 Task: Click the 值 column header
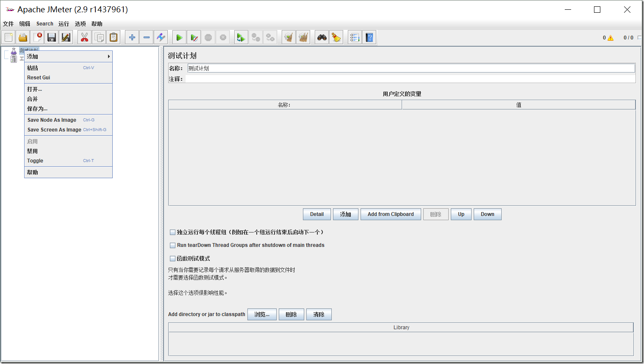pos(519,105)
